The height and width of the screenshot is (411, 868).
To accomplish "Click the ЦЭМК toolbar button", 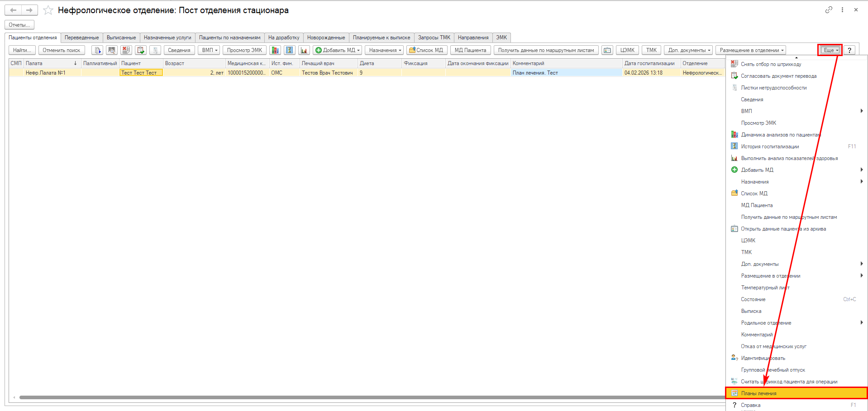I will coord(627,50).
